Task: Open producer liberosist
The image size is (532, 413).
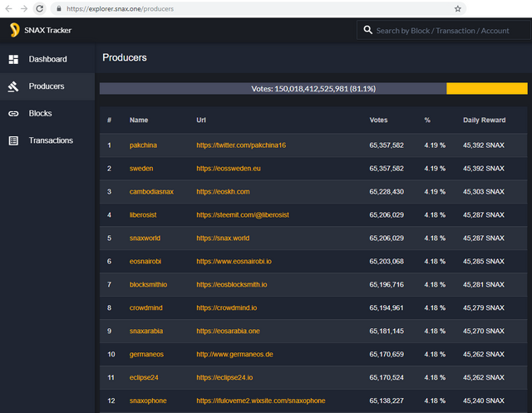Action: point(143,215)
